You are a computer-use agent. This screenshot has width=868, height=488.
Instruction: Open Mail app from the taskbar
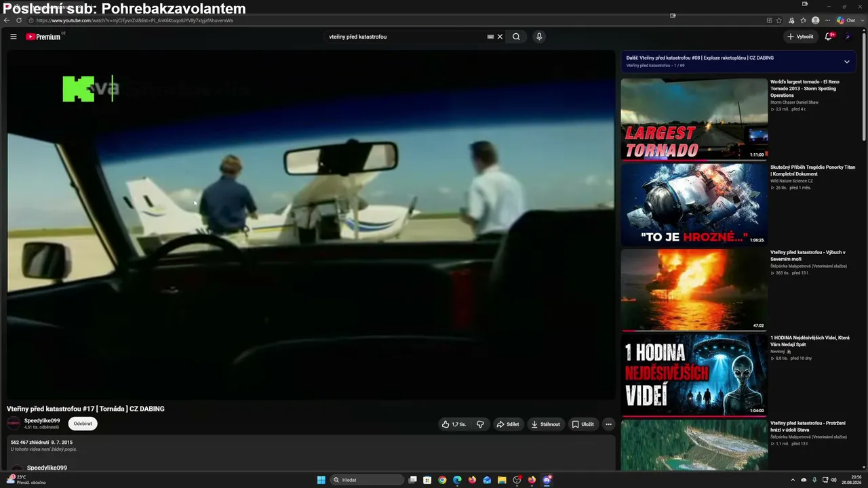coord(487,480)
